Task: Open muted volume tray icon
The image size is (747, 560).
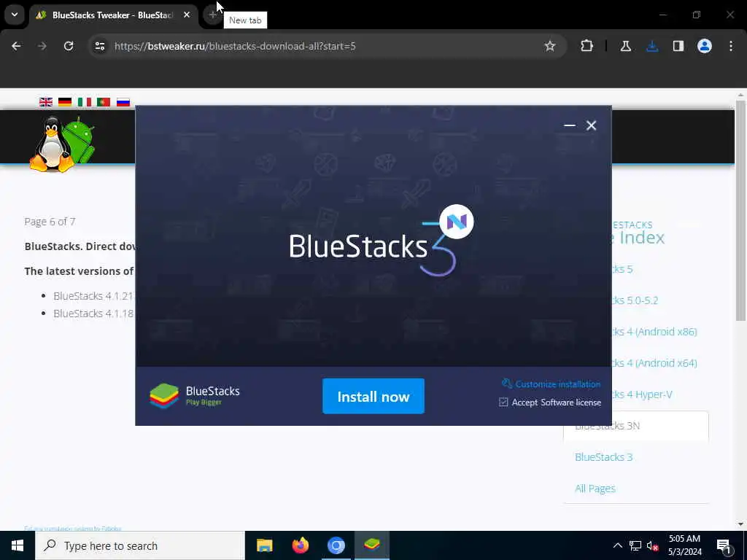Action: click(x=653, y=545)
